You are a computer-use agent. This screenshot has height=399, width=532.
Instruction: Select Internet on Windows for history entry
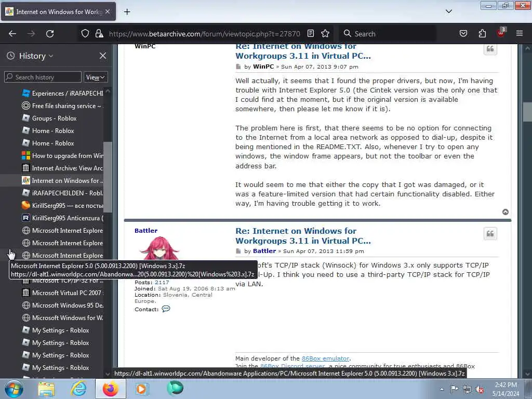click(x=62, y=181)
